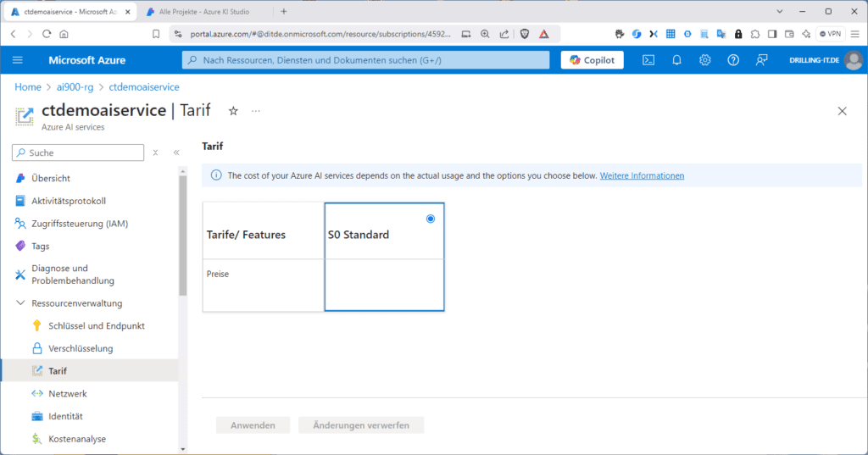Click the Änderungen verwerfen button
Viewport: 868px width, 455px height.
(x=361, y=425)
